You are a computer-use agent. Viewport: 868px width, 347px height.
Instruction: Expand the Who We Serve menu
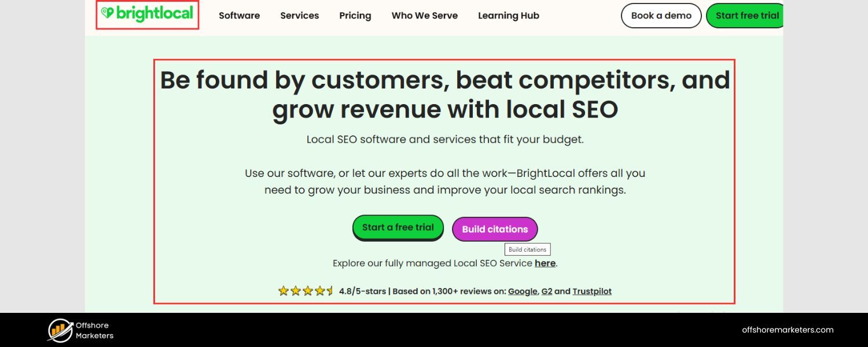coord(424,16)
